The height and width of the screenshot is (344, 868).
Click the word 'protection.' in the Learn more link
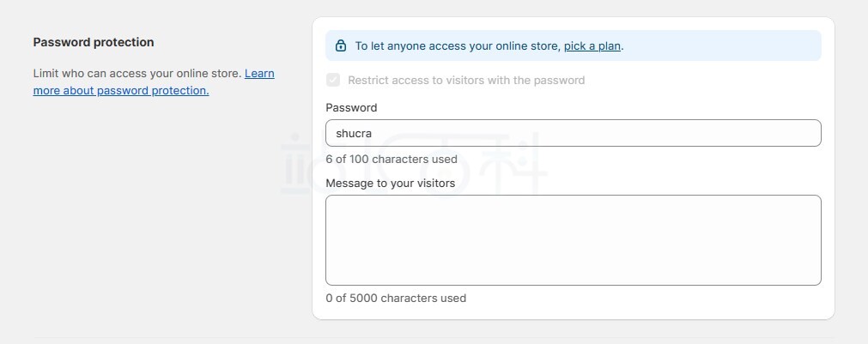(x=180, y=91)
